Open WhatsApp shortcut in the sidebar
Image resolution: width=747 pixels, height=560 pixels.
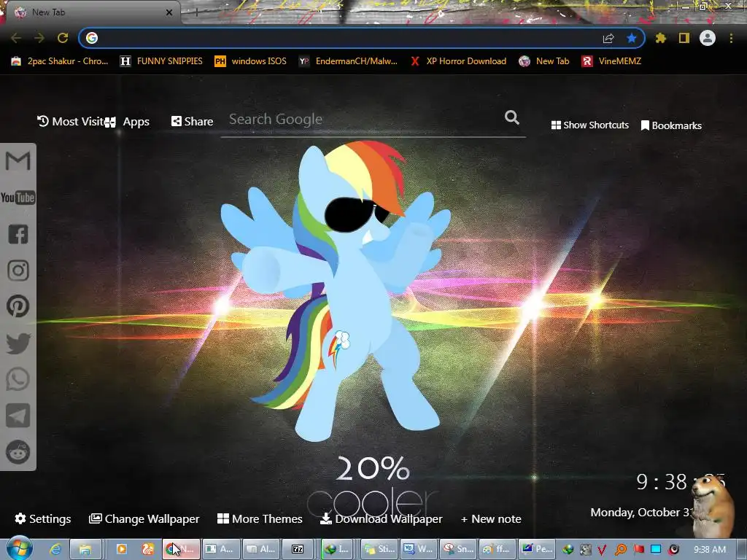[18, 379]
